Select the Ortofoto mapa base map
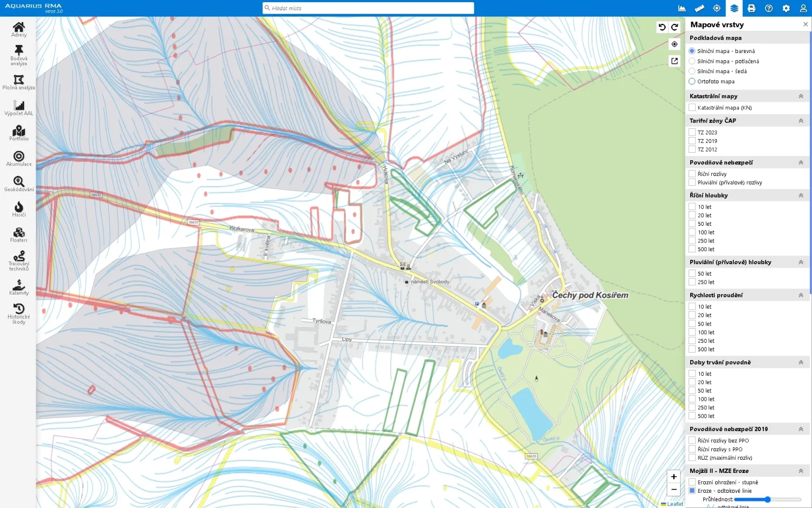The height and width of the screenshot is (508, 812). [x=692, y=81]
